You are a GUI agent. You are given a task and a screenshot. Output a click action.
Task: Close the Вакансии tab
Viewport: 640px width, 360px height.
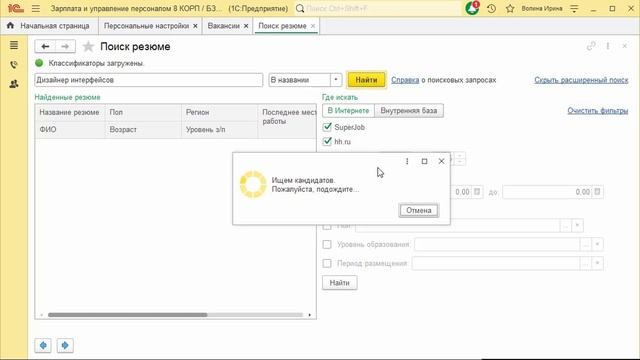pyautogui.click(x=246, y=26)
